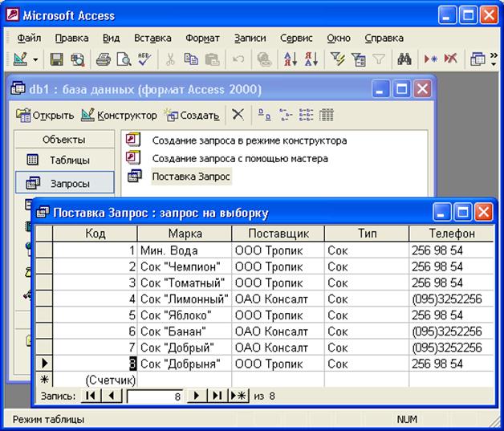Click Поставщик cell in Сок "Банан" row
Screen dimensions: 504x431
278,331
